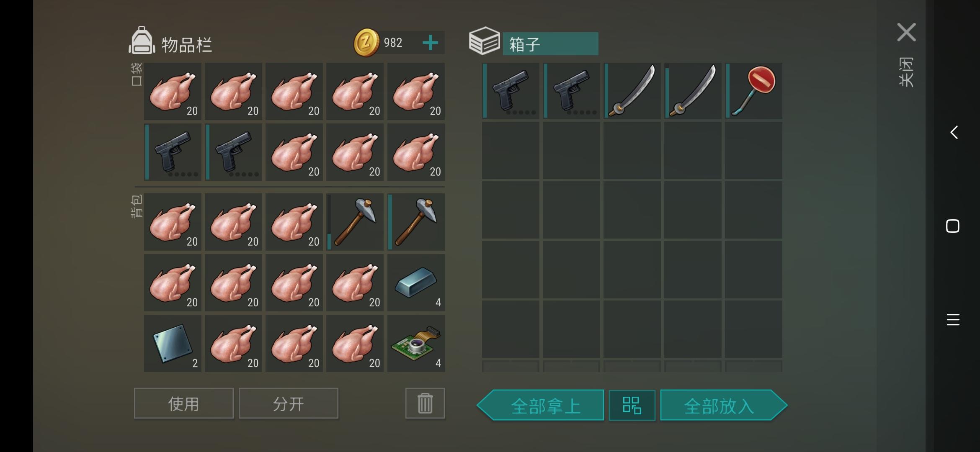Select the low-durability pickaxe in the backpack
980x452 pixels.
pyautogui.click(x=355, y=222)
